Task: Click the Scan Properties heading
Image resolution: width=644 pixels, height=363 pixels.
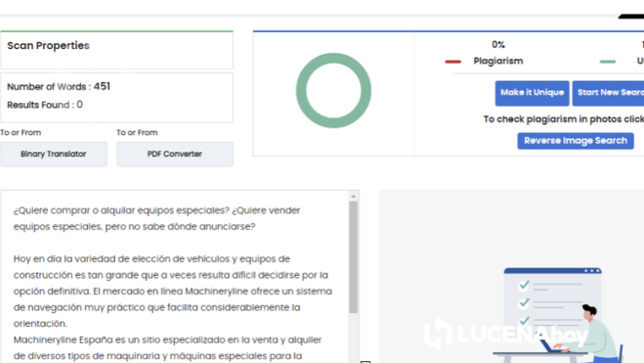Action: 48,46
